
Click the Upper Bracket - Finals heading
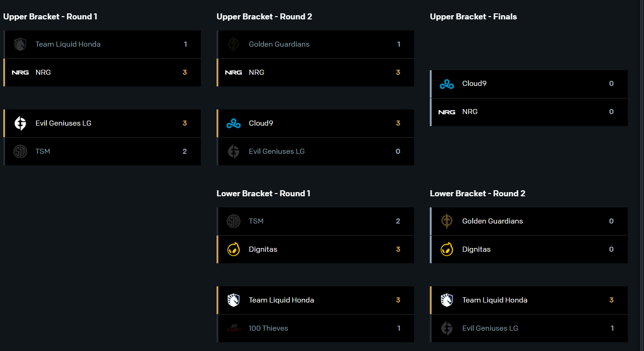[x=473, y=17]
